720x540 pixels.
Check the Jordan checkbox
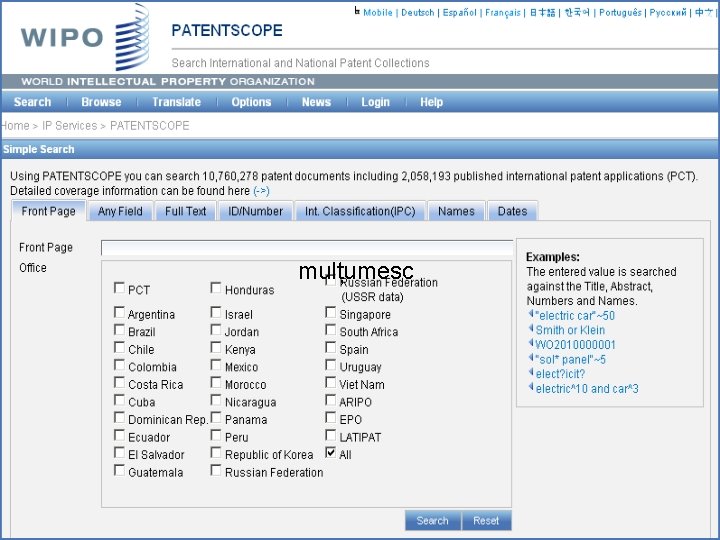[215, 330]
